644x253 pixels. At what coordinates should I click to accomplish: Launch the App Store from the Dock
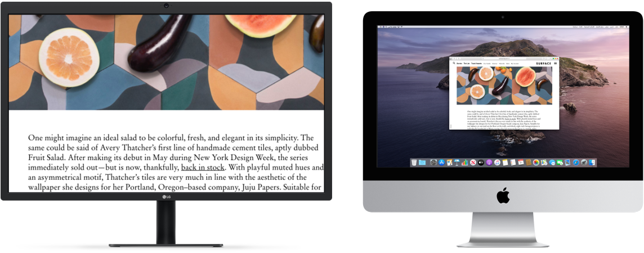pos(441,162)
